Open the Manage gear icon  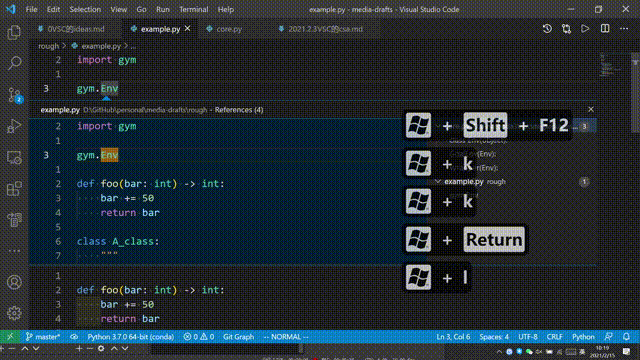click(x=14, y=313)
